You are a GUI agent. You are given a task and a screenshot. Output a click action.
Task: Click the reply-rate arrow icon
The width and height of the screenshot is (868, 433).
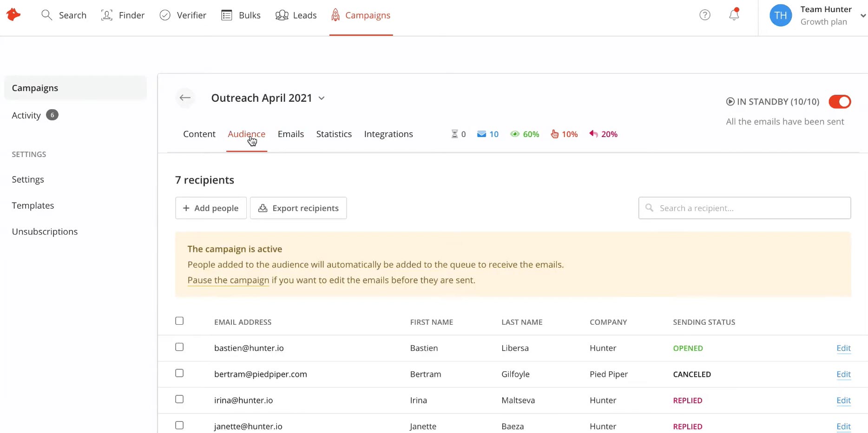point(593,134)
